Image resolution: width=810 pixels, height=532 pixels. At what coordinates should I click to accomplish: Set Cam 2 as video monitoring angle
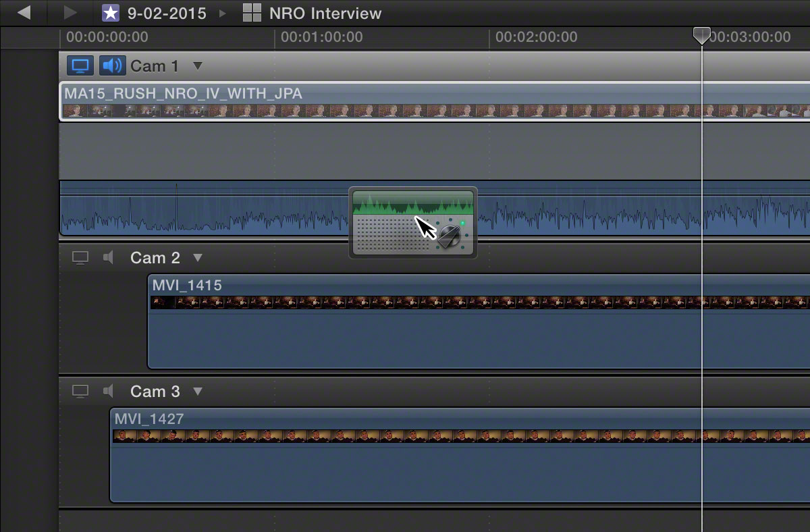(80, 257)
